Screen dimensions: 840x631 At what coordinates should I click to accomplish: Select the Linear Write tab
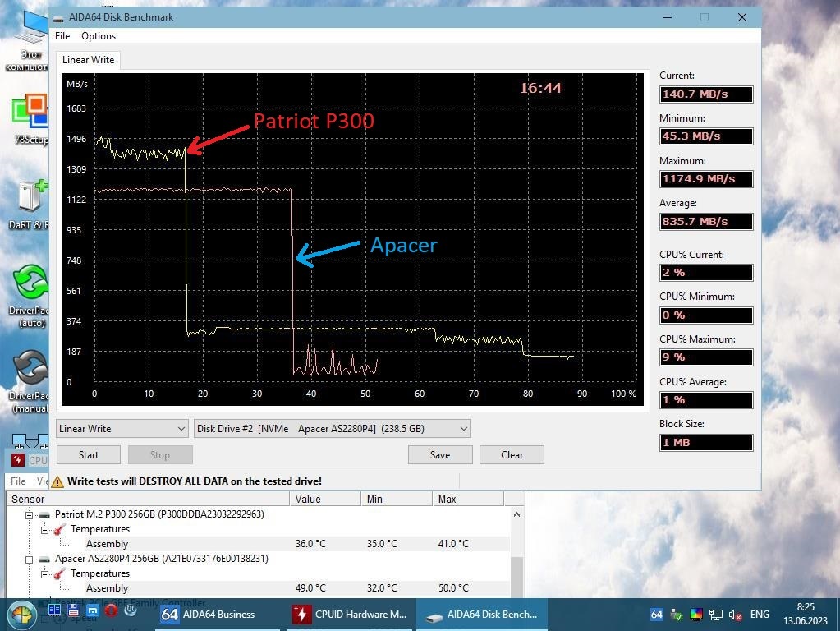[89, 60]
